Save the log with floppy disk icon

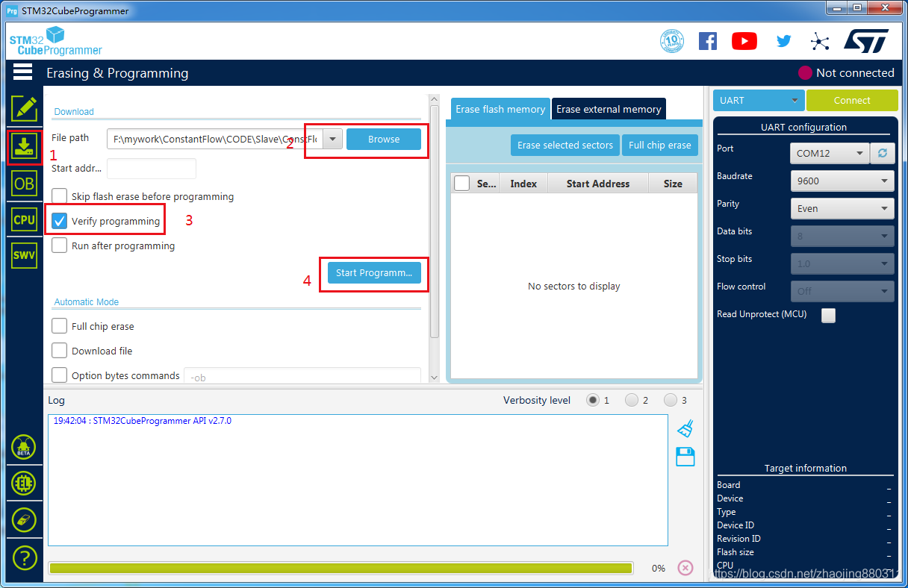[x=685, y=457]
